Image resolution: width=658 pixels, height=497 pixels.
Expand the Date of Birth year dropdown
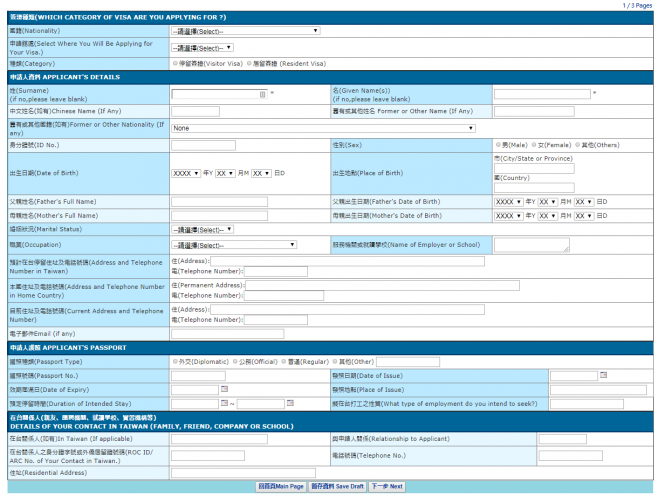[x=186, y=173]
